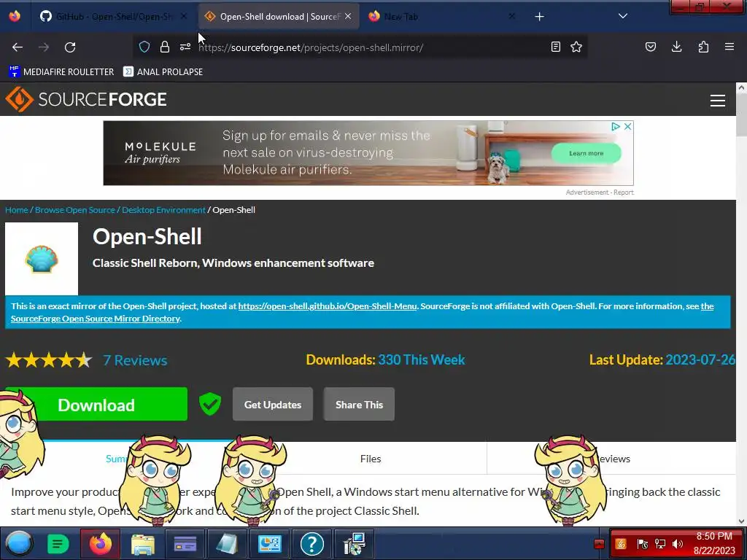Open the green notes app on taskbar
Image resolution: width=747 pixels, height=560 pixels.
click(58, 543)
